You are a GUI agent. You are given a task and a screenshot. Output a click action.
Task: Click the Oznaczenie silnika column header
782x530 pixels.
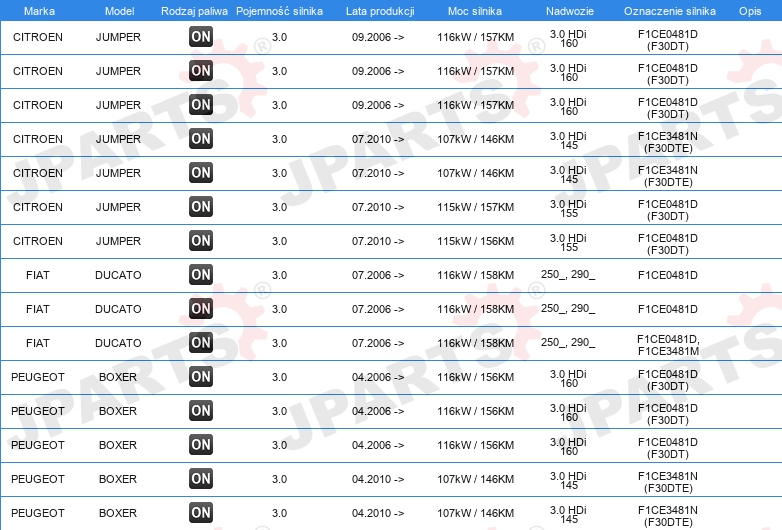[x=670, y=11]
